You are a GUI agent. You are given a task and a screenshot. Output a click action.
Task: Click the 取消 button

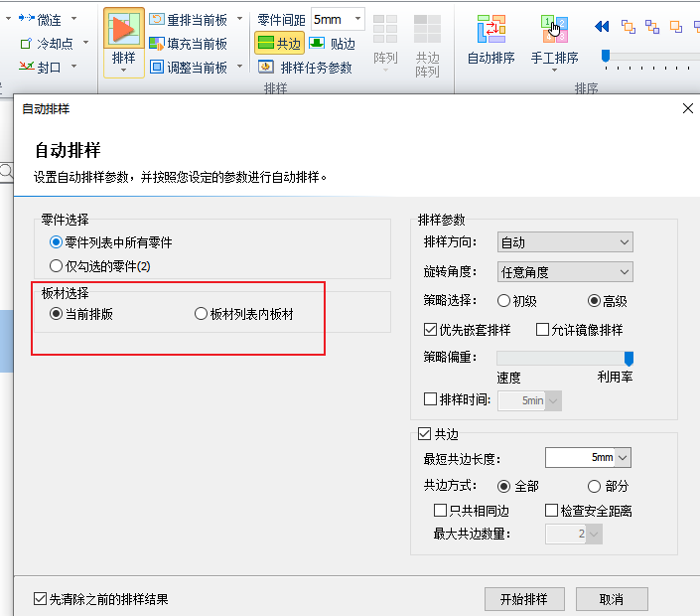coord(612,598)
